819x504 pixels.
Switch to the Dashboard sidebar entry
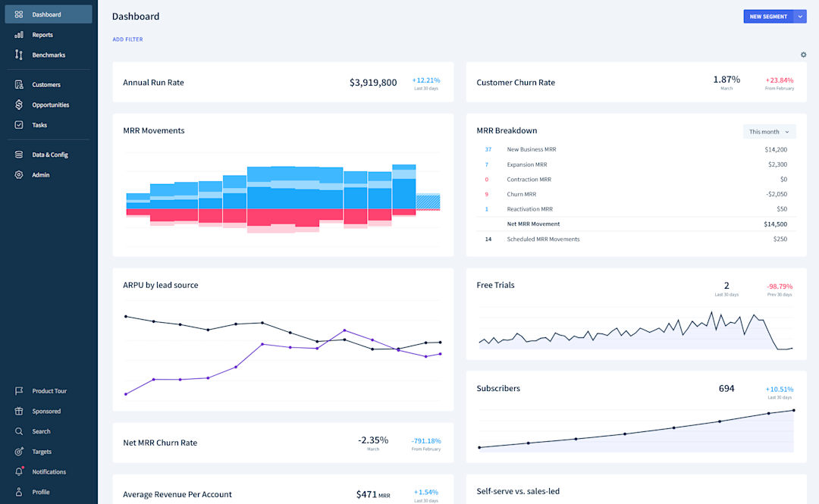coord(49,14)
